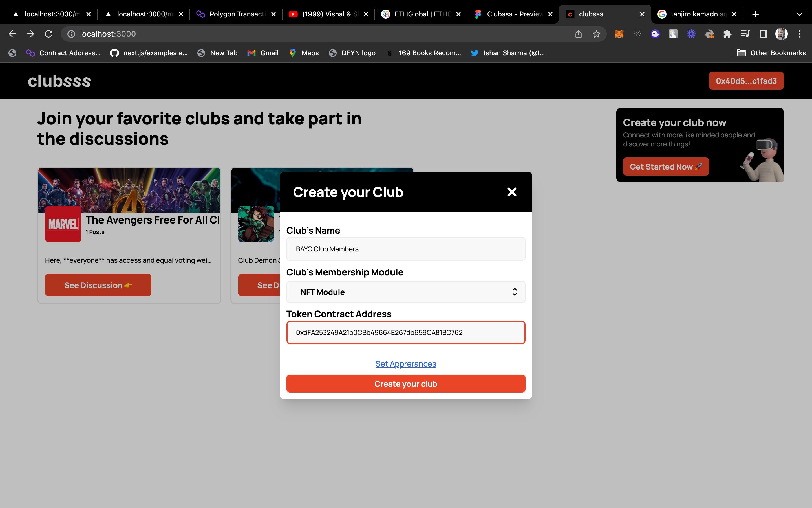Toggle the browser side panel
Screen dimensions: 812x508
[763, 34]
